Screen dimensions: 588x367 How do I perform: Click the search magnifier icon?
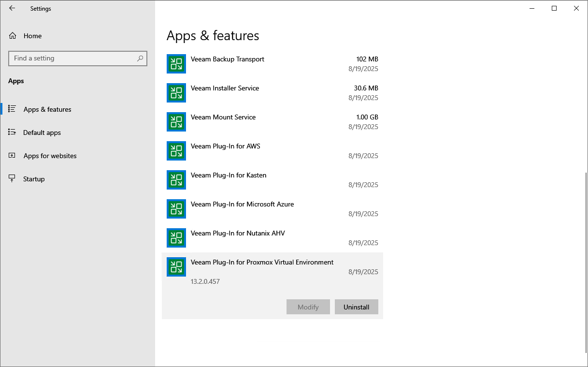coord(140,59)
